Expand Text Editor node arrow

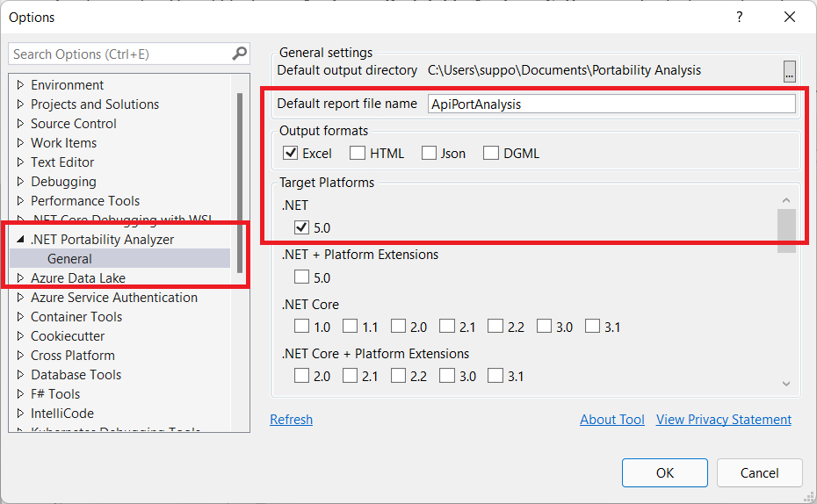(20, 162)
